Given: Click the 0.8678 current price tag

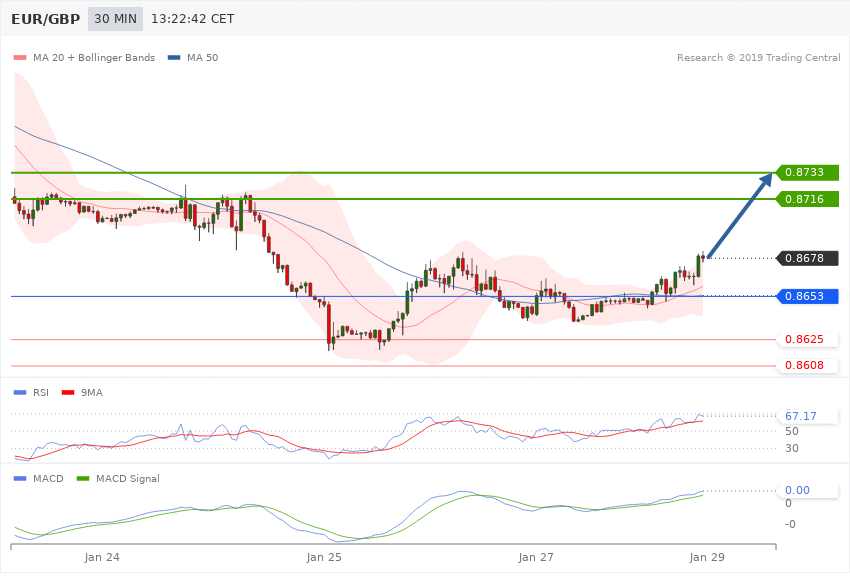Looking at the screenshot, I should [808, 258].
